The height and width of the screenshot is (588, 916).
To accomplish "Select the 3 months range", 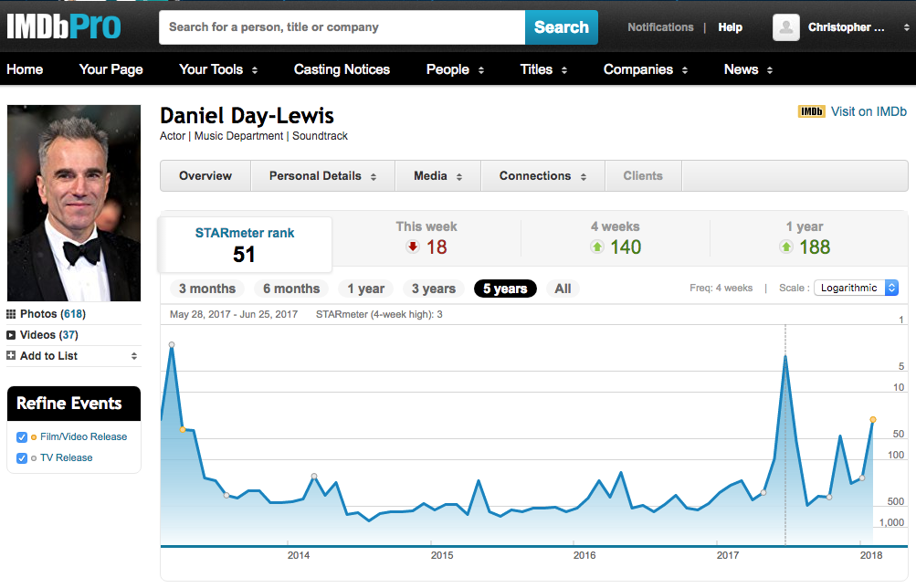I will click(x=207, y=289).
